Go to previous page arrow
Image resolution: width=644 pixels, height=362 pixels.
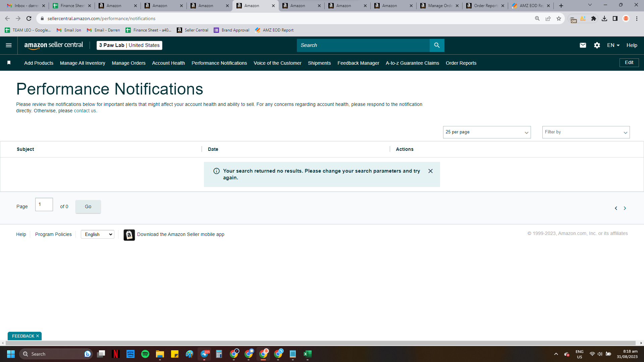pos(616,208)
